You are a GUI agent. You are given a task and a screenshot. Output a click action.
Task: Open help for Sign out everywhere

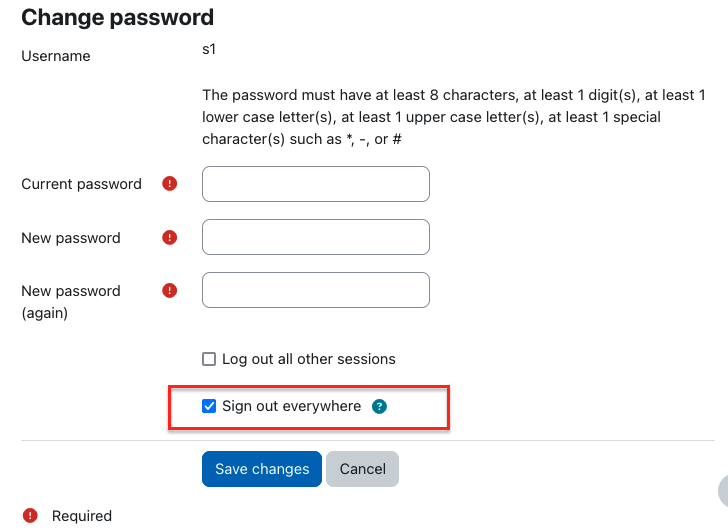tap(379, 407)
